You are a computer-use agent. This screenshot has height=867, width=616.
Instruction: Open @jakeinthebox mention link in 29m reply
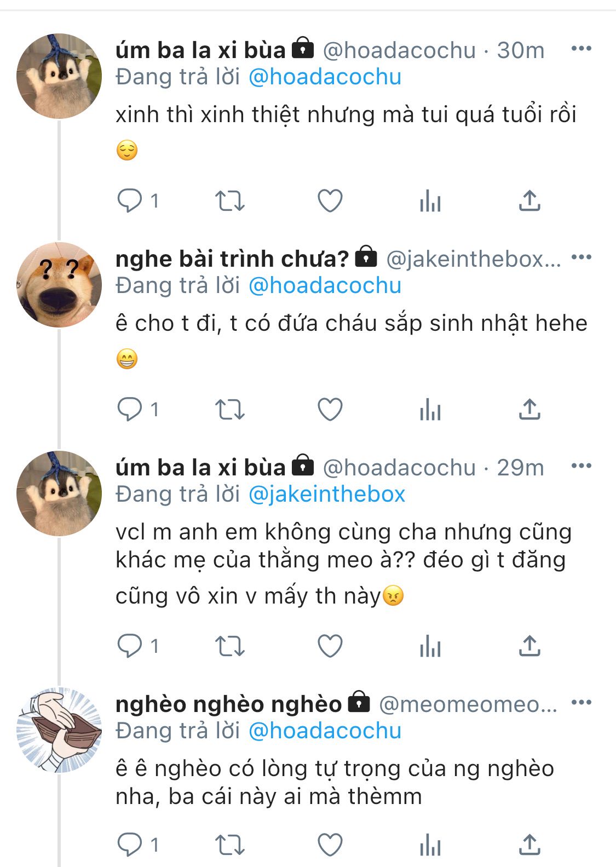tap(327, 495)
